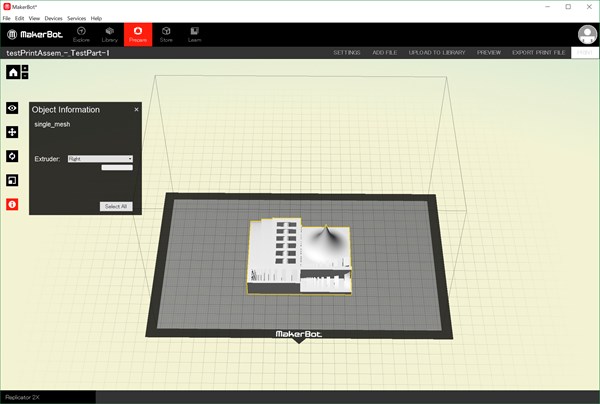Click the Select All button
Screen dimensions: 600x404
click(x=116, y=207)
